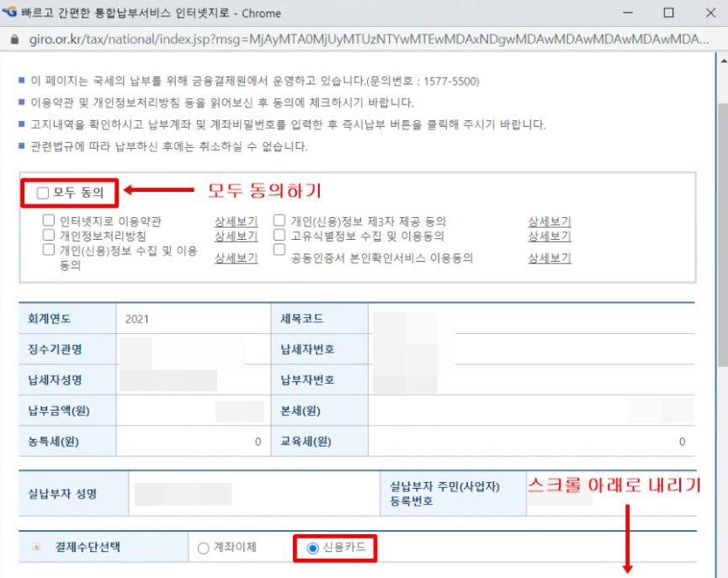Click the 납부금액(원) header cell

click(67, 411)
